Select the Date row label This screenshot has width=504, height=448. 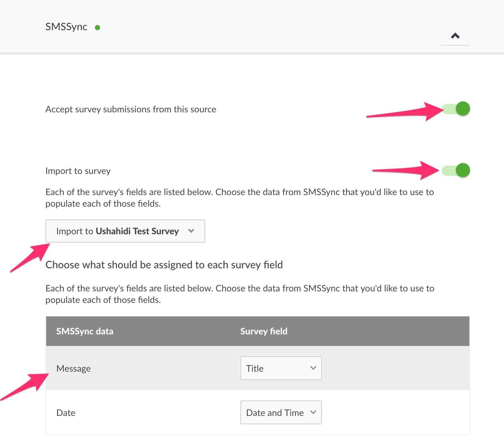[x=66, y=413]
